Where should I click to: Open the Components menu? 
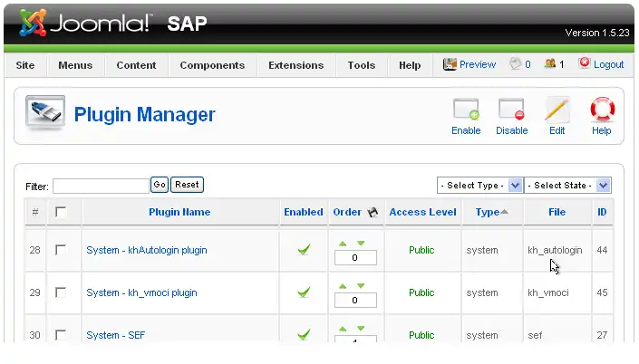click(212, 65)
